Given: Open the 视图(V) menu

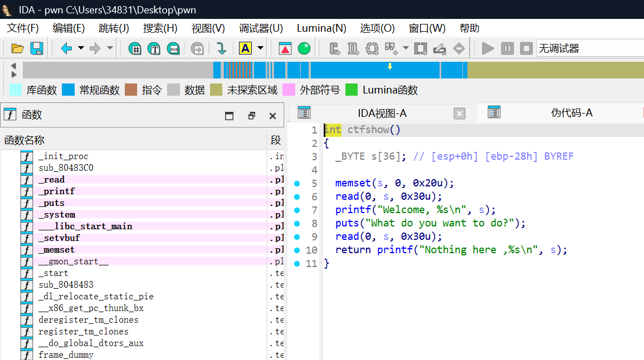Looking at the screenshot, I should point(208,28).
